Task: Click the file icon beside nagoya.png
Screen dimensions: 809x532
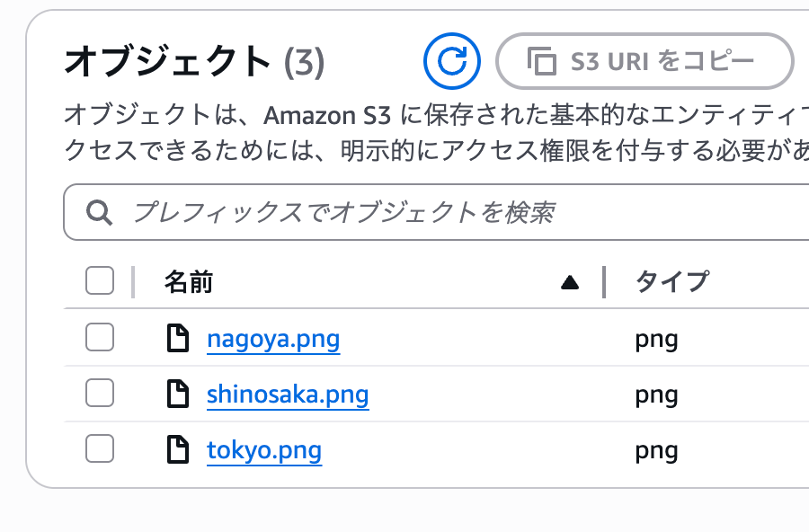Action: 178,338
